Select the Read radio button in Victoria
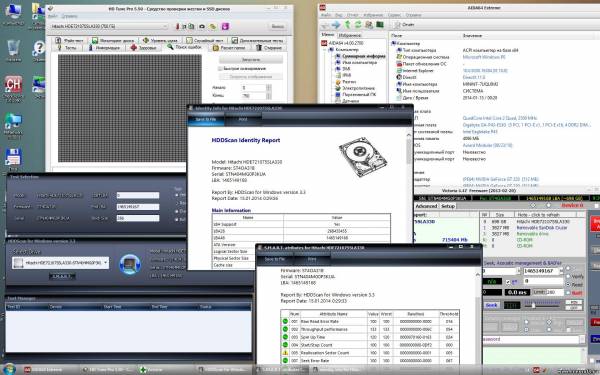600x375 pixels. click(568, 285)
